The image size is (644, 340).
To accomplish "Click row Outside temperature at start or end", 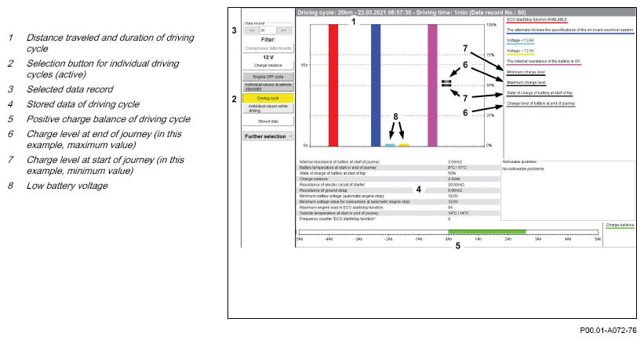I will point(398,213).
